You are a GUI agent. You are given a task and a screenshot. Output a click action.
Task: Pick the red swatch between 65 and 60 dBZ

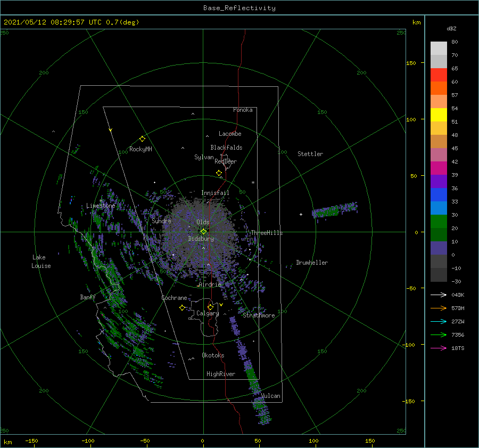(x=439, y=75)
